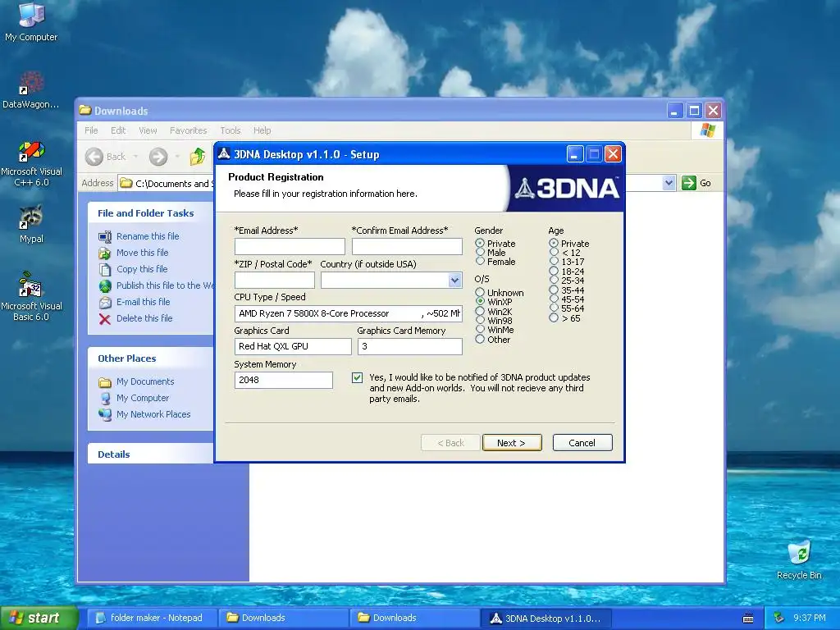
Task: Click the Delete this file link
Action: pyautogui.click(x=144, y=318)
